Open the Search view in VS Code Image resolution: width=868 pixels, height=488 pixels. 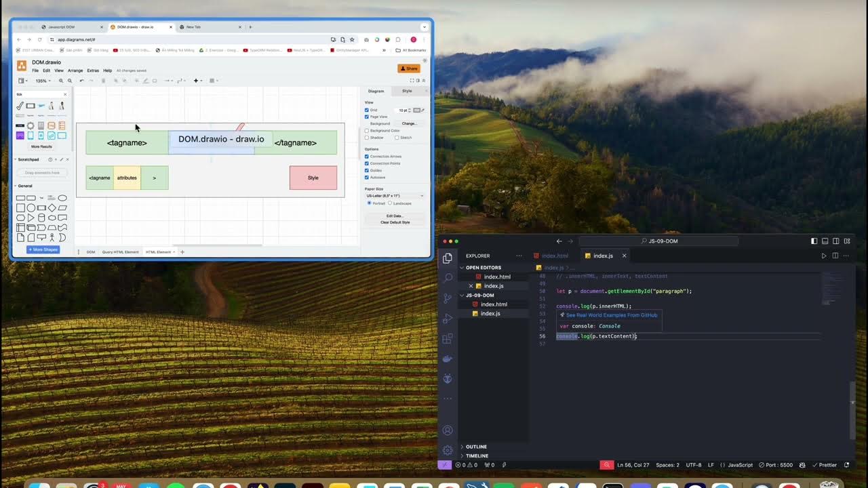click(448, 278)
